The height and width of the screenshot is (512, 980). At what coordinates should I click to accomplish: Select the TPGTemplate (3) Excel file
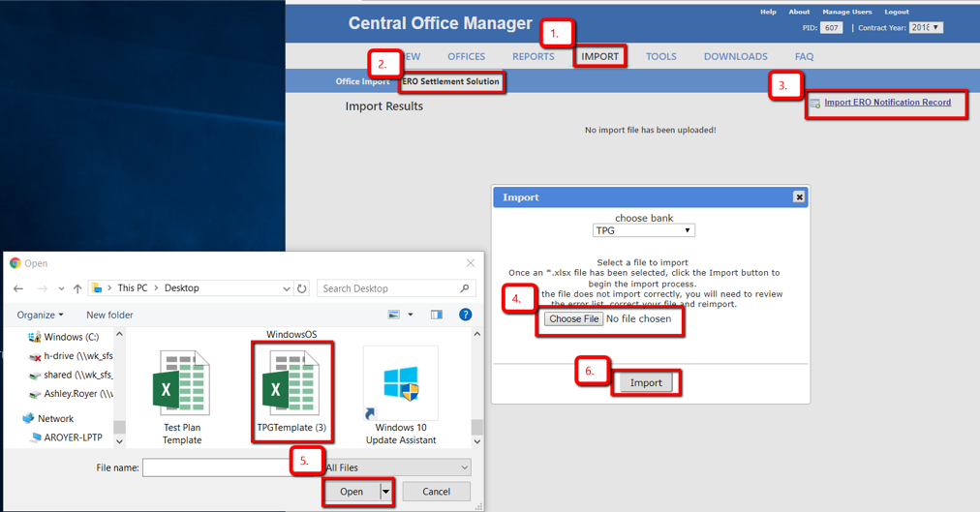tap(291, 392)
